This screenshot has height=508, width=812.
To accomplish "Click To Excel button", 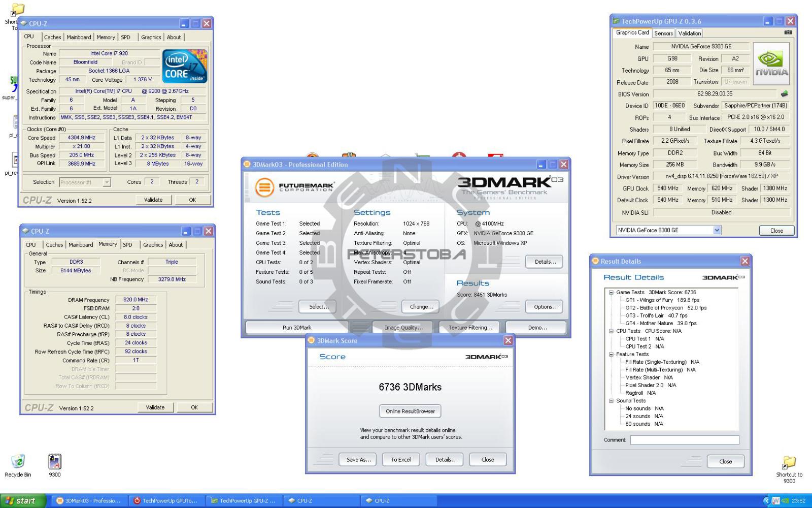I will click(401, 460).
